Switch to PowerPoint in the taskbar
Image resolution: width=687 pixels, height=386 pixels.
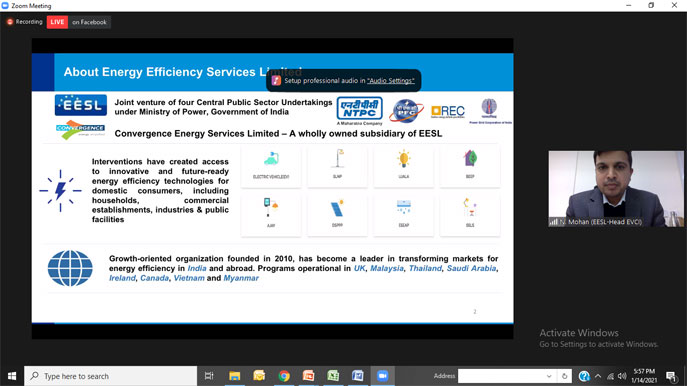coord(308,376)
